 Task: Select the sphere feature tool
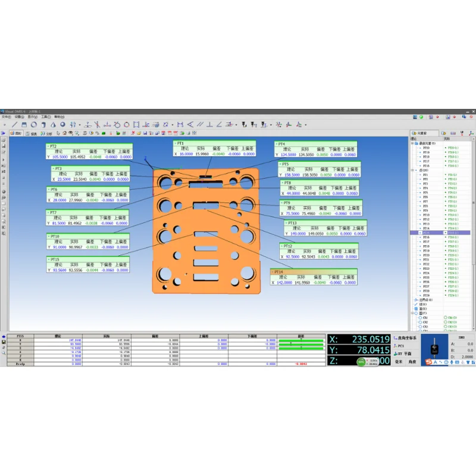(63, 124)
